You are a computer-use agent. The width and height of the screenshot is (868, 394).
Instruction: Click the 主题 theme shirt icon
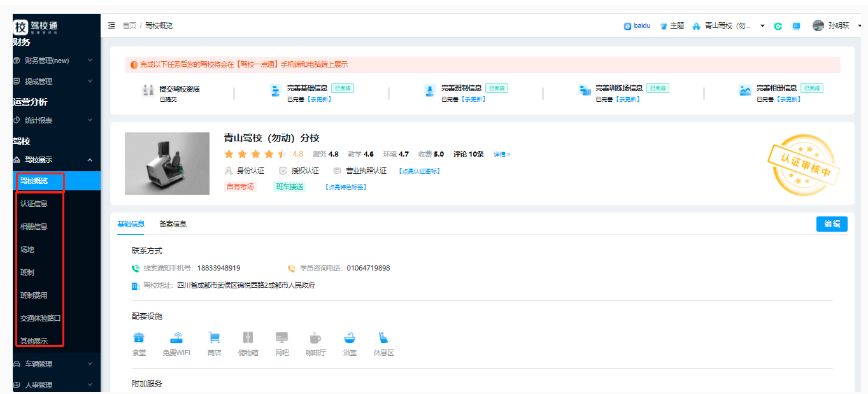(664, 26)
